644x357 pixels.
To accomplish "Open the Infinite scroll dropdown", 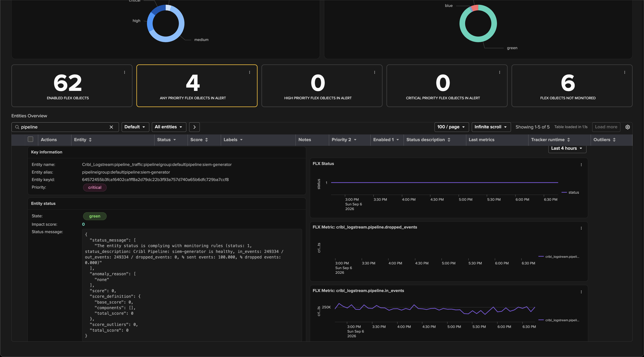I will [x=491, y=127].
